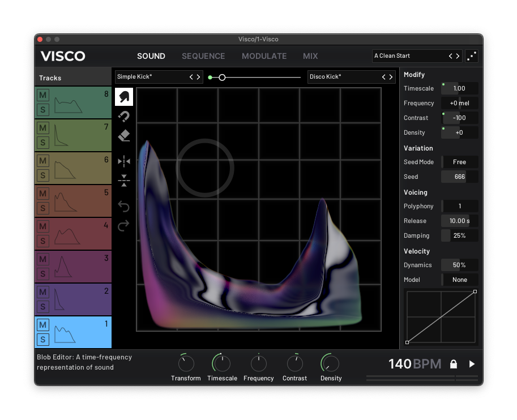Click the horizontal mirror flip icon
This screenshot has height=420, width=517.
coord(124,162)
